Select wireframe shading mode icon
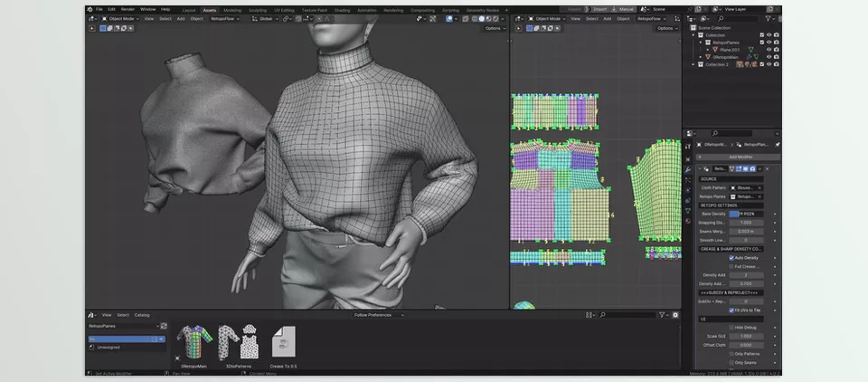 [475, 18]
